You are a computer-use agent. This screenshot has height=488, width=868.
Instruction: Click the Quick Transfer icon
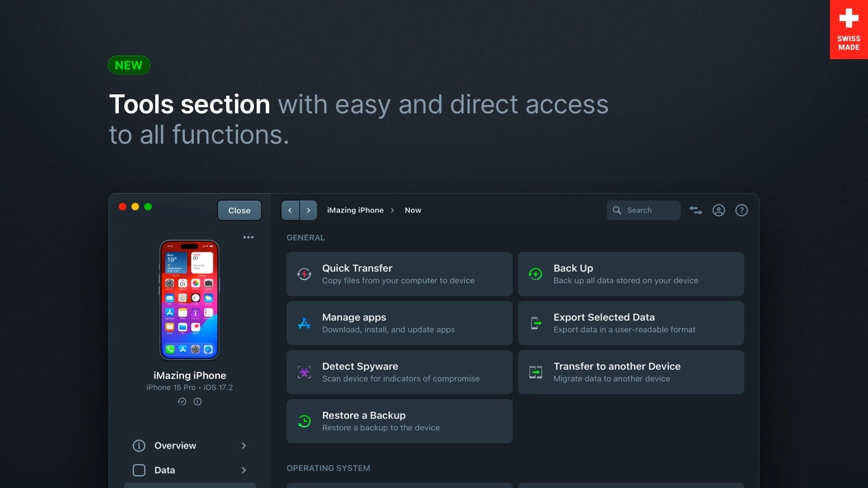(x=304, y=274)
